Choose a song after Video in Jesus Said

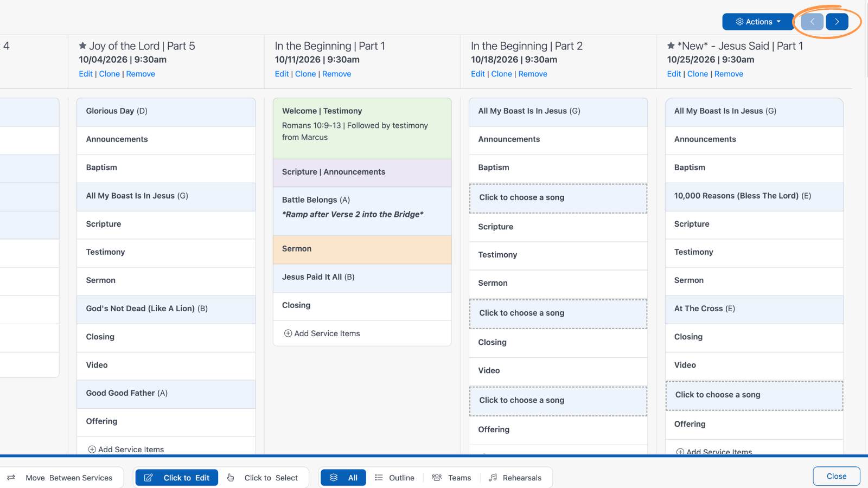[x=754, y=395]
